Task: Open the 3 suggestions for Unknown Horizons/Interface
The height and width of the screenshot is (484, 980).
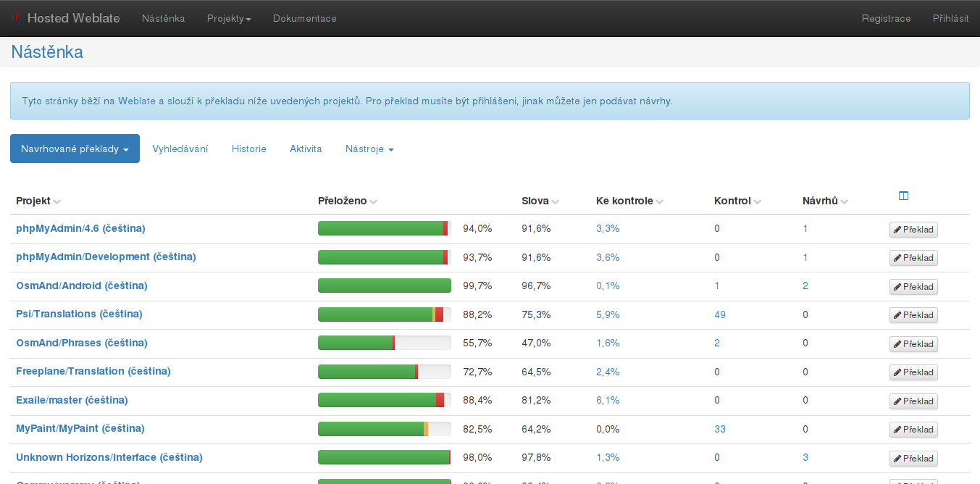Action: pos(805,457)
